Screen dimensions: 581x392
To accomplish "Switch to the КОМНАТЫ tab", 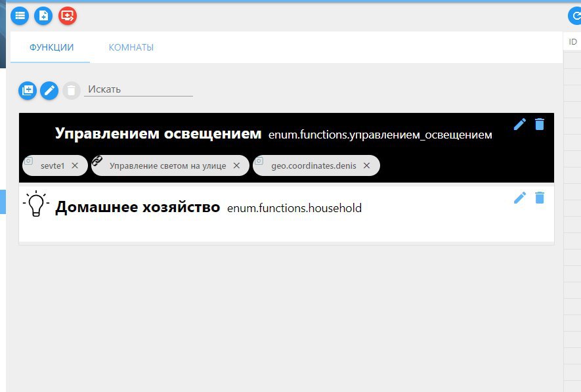I will point(131,47).
